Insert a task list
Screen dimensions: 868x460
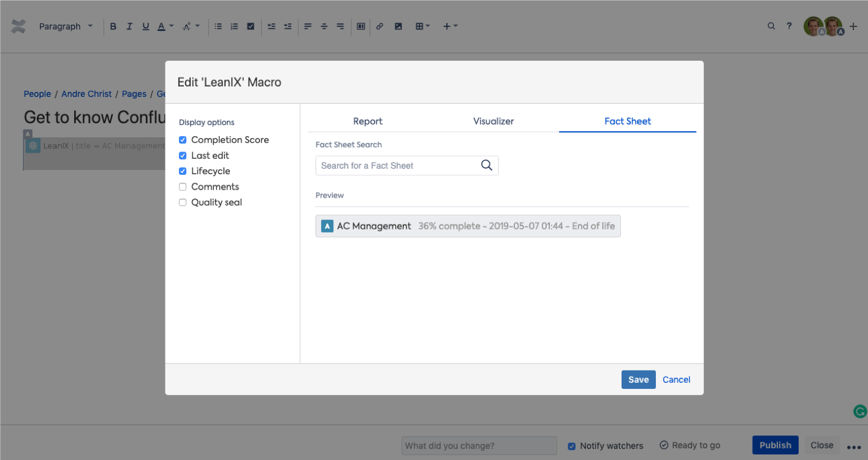(x=251, y=26)
